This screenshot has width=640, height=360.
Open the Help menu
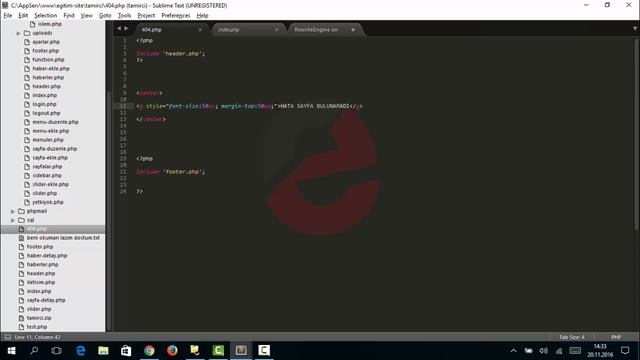coord(202,16)
